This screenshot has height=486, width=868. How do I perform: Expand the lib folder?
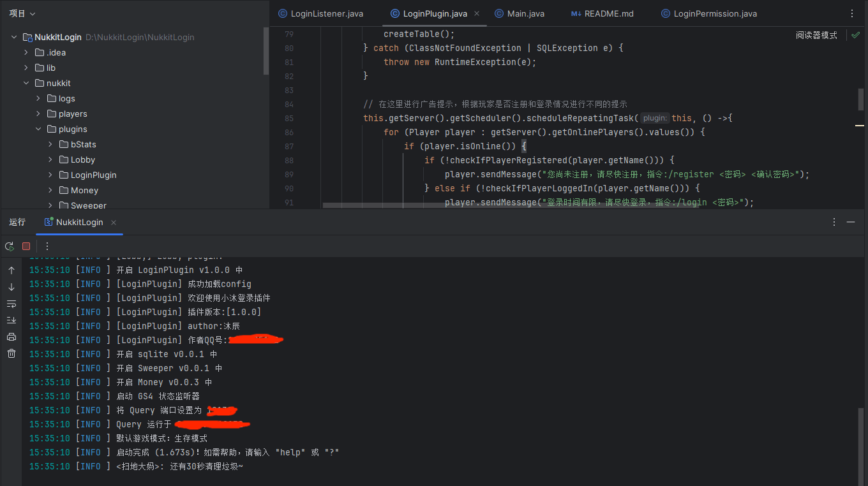point(26,68)
